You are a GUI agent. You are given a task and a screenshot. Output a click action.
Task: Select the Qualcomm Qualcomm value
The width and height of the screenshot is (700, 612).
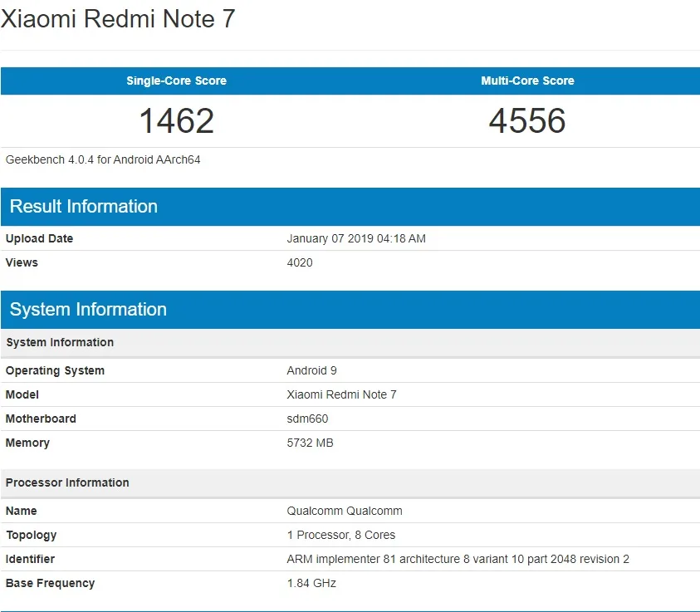(345, 511)
